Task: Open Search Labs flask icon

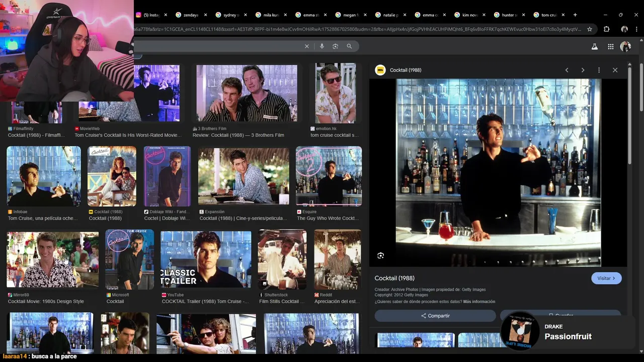Action: click(x=594, y=46)
